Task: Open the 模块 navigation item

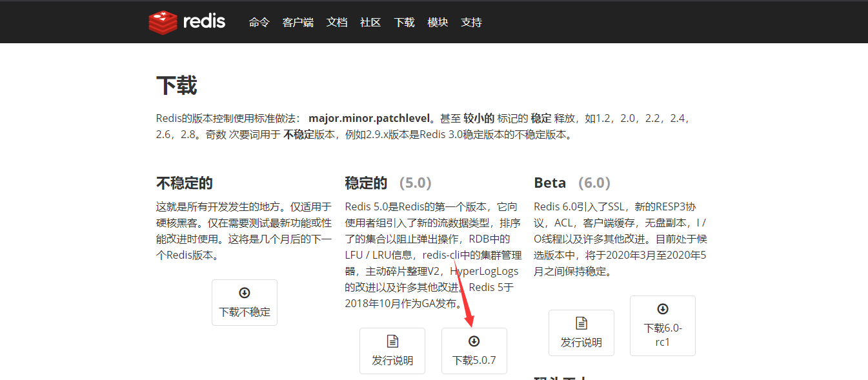Action: point(438,23)
